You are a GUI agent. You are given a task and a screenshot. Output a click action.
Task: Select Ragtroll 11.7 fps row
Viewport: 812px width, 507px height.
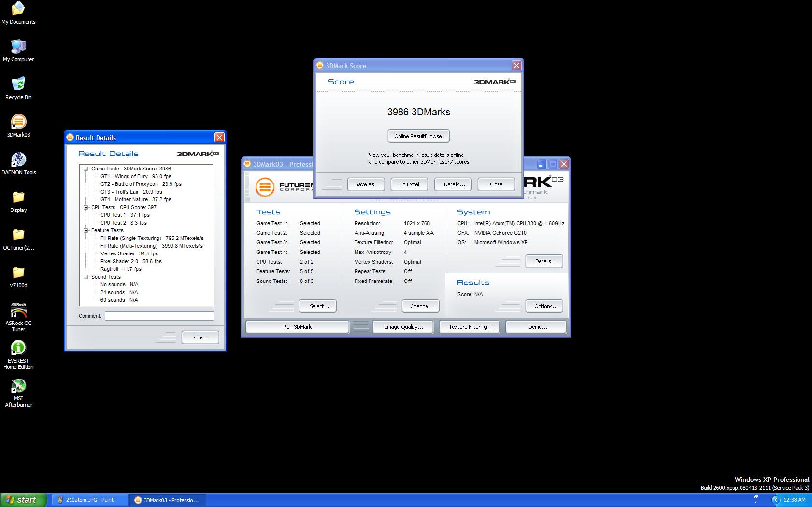pos(121,269)
